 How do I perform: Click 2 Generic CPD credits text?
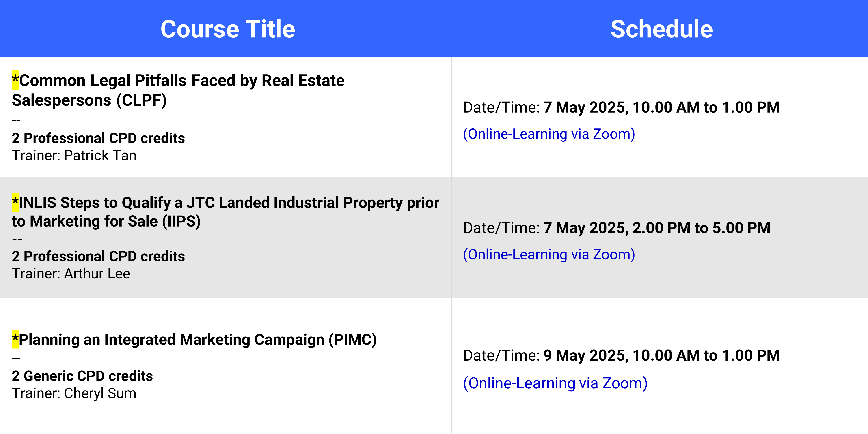(82, 376)
